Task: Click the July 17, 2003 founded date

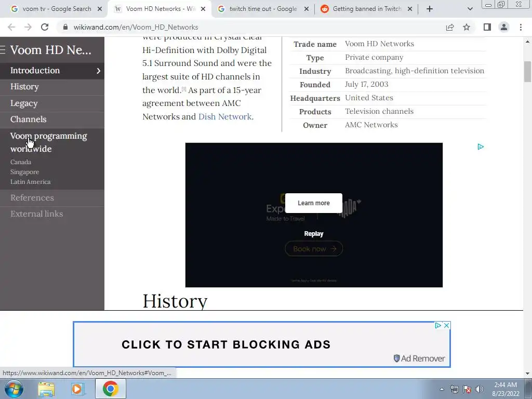Action: click(366, 85)
